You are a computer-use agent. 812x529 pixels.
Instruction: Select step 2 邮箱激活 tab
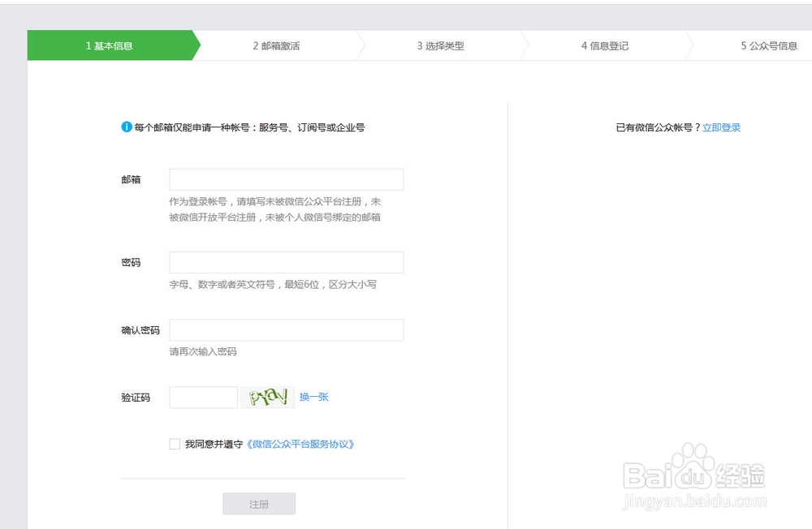[x=276, y=45]
